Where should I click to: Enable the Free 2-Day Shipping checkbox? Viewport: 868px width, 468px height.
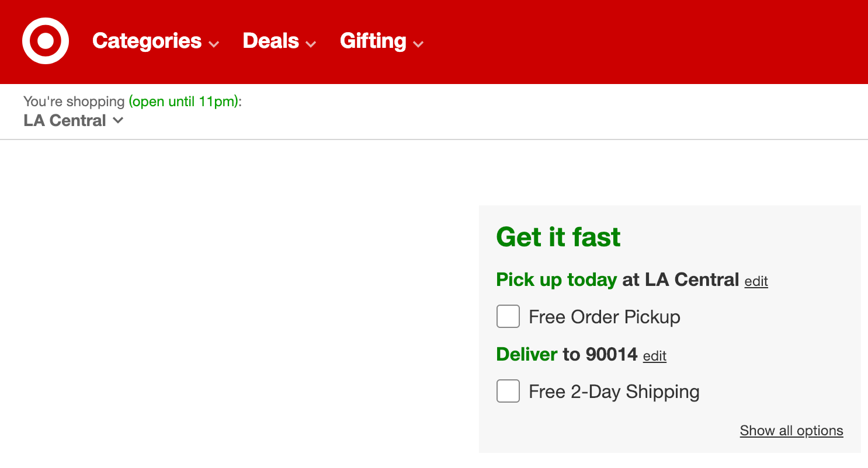508,391
